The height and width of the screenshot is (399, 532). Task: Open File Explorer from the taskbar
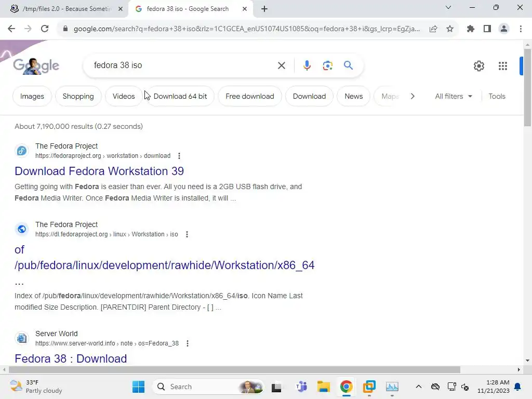click(x=324, y=387)
